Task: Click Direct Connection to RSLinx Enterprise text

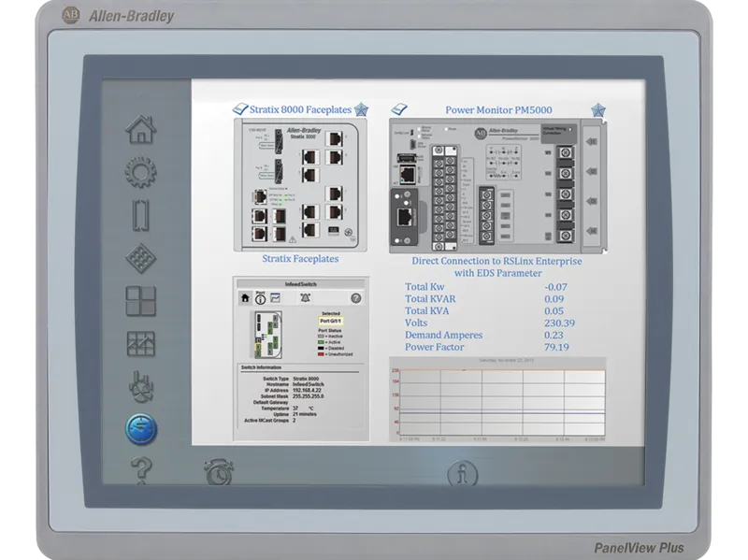Action: [496, 261]
